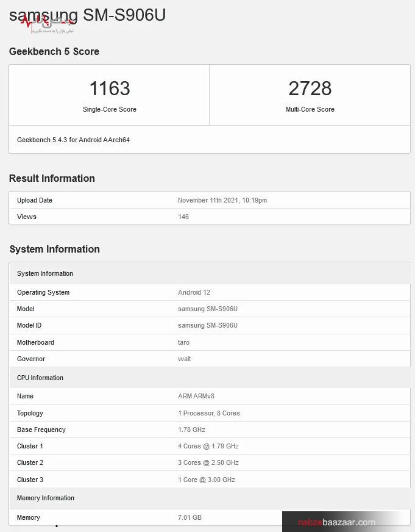Select the 'Multi-Core Score' label
The width and height of the screenshot is (415, 532).
click(x=310, y=109)
